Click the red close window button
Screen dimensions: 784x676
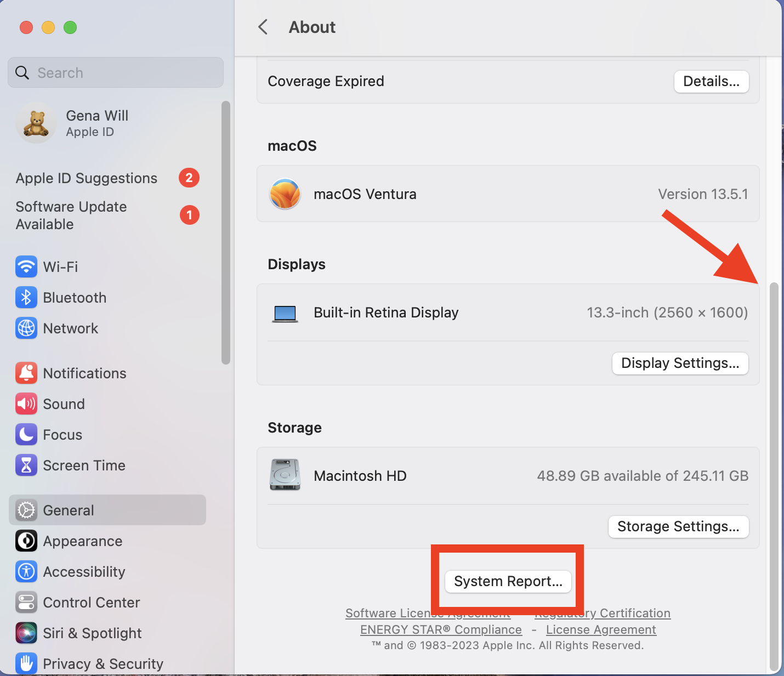(x=26, y=27)
